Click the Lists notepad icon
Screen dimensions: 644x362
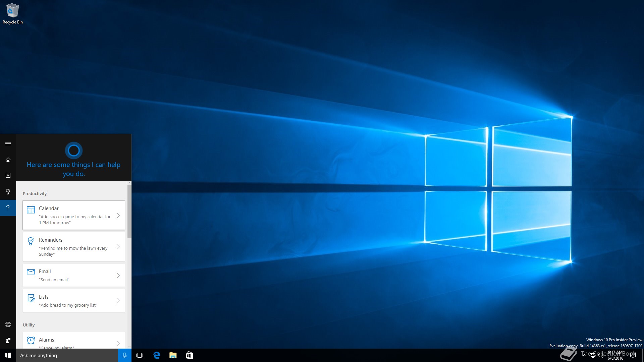coord(31,298)
